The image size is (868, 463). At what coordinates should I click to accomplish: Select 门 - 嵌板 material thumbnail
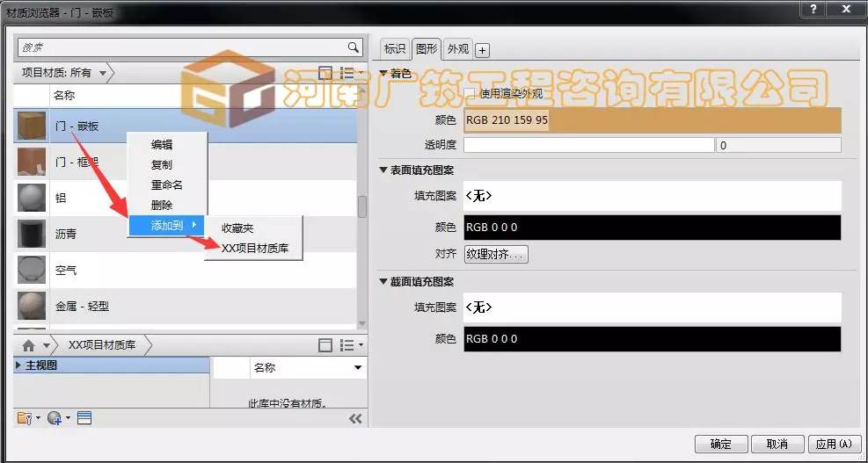(x=32, y=126)
